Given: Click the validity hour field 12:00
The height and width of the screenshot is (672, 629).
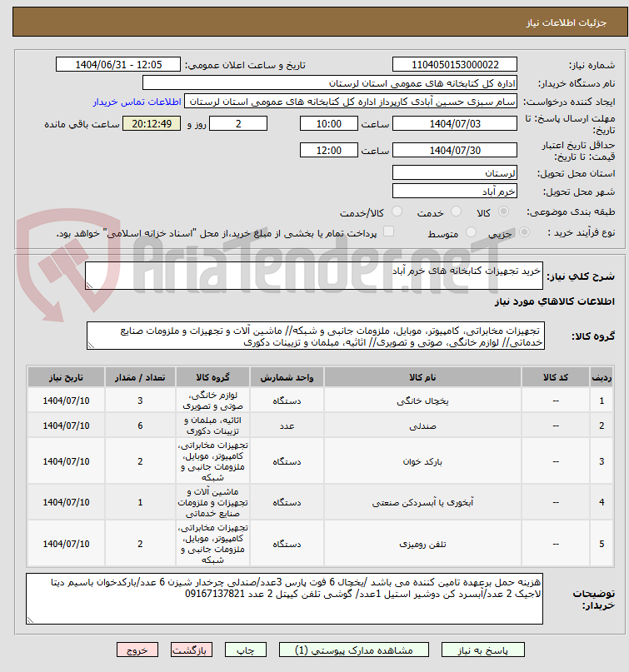Looking at the screenshot, I should point(329,151).
